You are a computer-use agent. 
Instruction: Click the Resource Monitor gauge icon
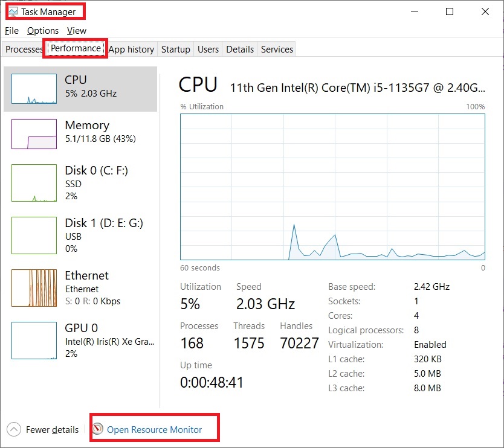click(99, 430)
